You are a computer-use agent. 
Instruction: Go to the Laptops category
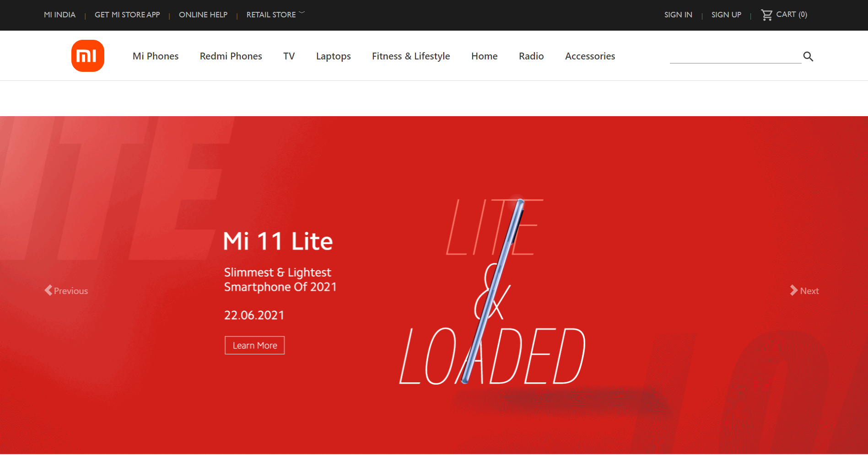[333, 56]
